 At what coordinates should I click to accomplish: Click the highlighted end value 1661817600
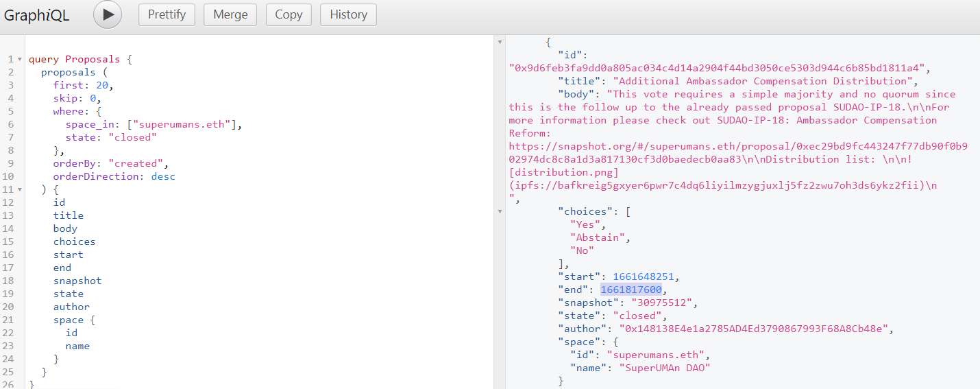click(631, 290)
